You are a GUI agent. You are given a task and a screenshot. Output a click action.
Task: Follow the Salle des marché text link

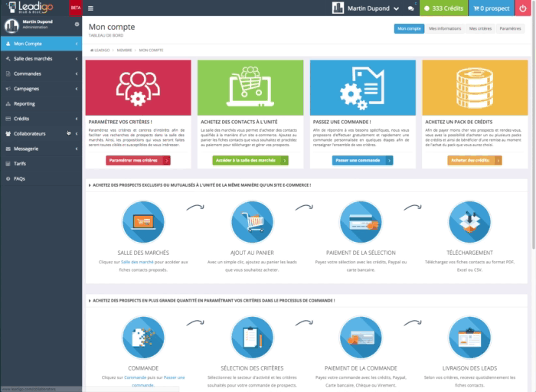coord(137,262)
